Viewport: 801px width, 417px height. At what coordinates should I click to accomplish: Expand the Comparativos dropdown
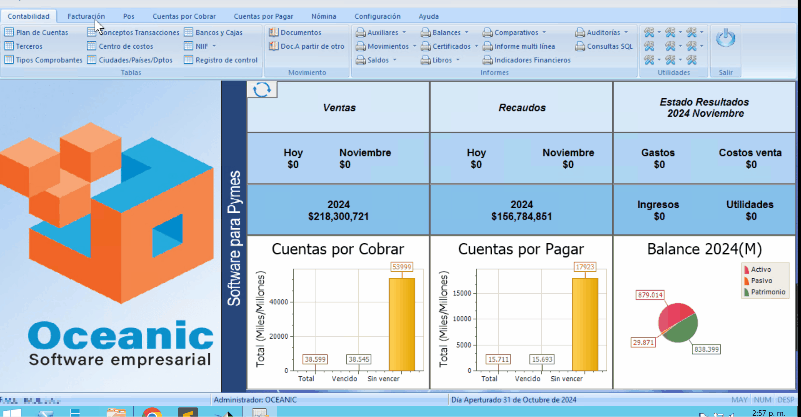click(544, 32)
